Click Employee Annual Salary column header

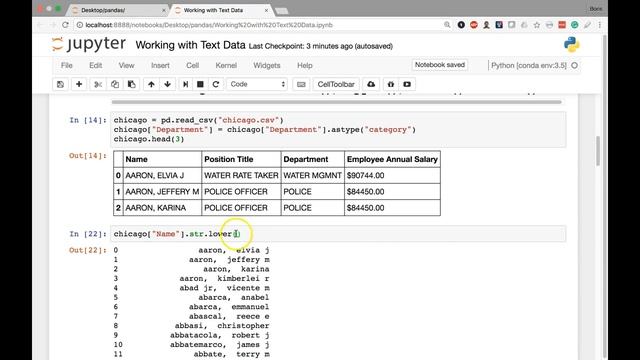point(392,159)
